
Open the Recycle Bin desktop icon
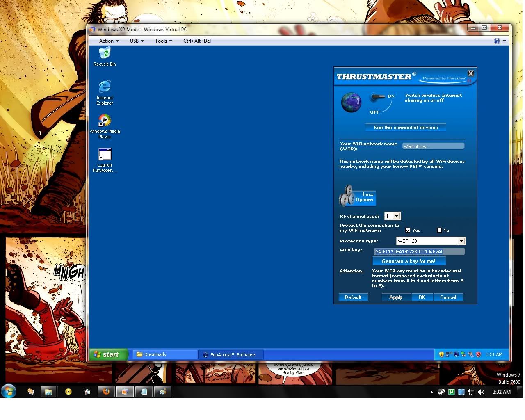click(x=105, y=57)
